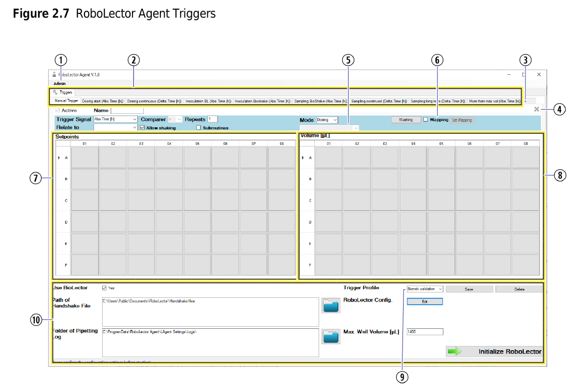Open Sampling continued (Delta.Time [h]) tab
Viewport: 588px width, 385px height.
pos(379,101)
